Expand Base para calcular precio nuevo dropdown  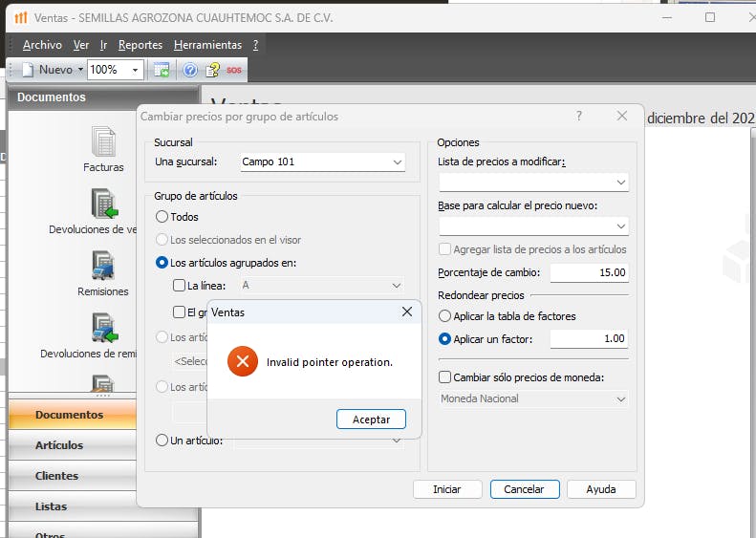coord(533,226)
